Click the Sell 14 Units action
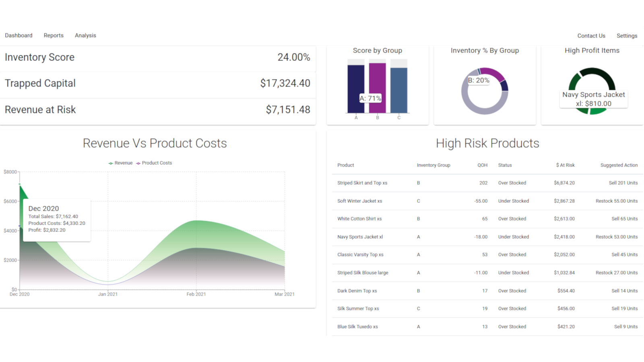This screenshot has height=362, width=644. coord(625,291)
